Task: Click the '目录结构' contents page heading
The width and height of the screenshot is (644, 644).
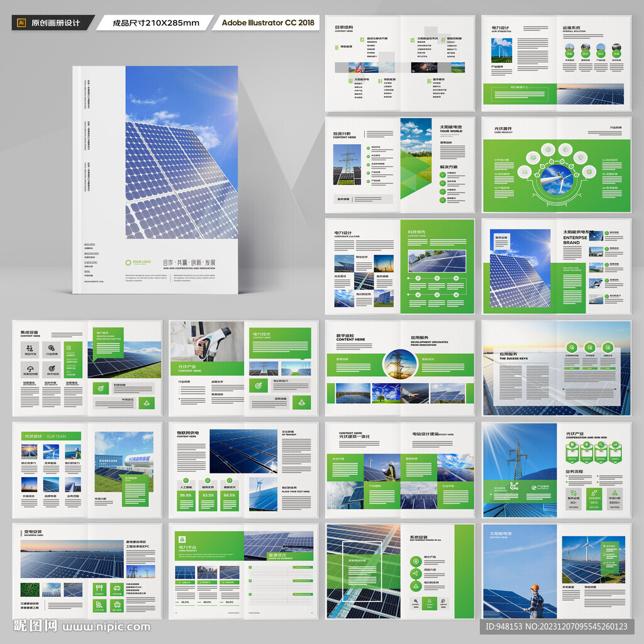Action: click(x=344, y=27)
